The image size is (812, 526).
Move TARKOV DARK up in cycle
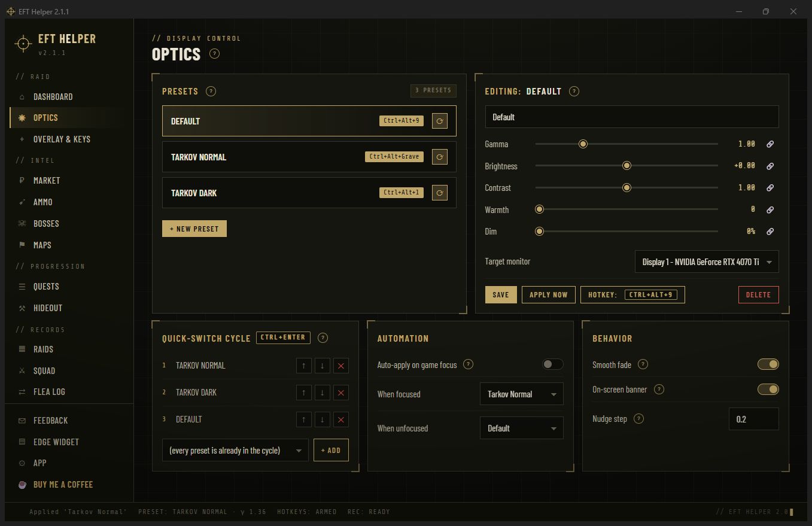coord(304,393)
